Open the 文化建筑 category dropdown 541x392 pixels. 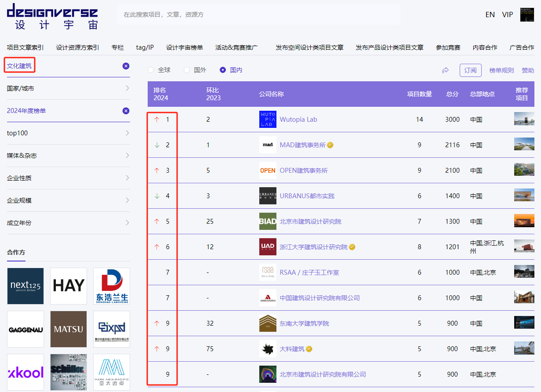pyautogui.click(x=19, y=66)
